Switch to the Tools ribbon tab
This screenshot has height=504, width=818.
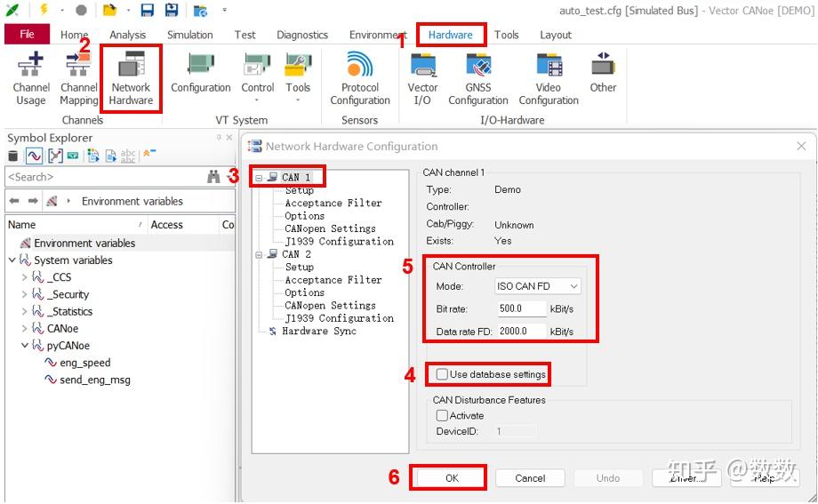tap(506, 35)
